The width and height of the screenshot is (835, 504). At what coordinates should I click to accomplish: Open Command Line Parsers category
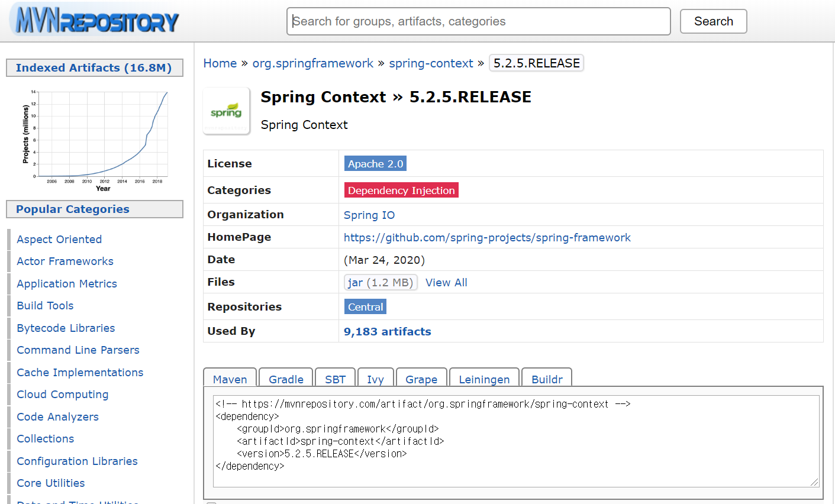click(78, 350)
